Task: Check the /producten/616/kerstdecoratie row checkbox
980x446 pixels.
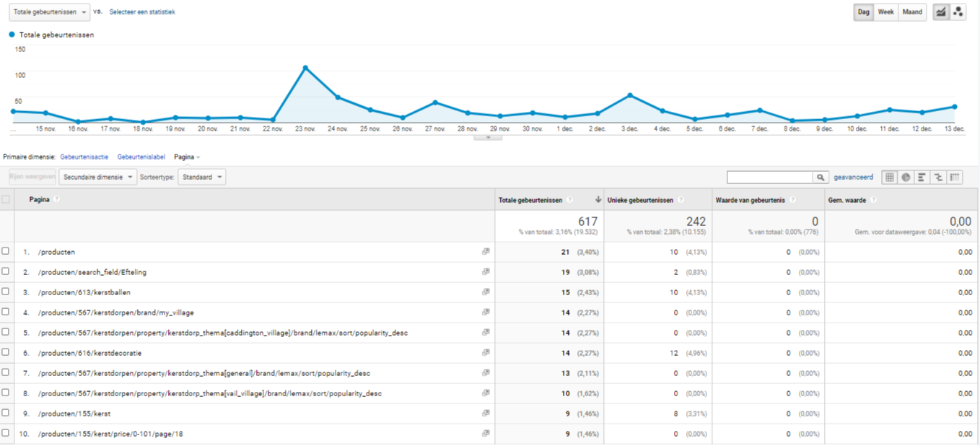Action: 6,352
